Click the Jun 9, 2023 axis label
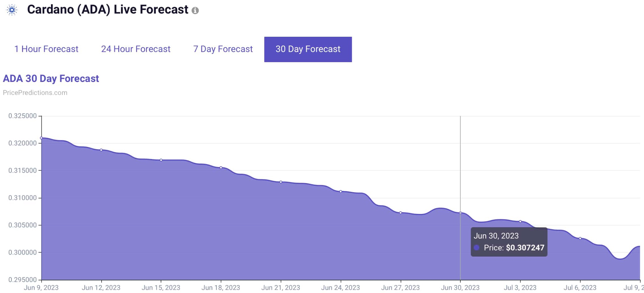 (41, 287)
